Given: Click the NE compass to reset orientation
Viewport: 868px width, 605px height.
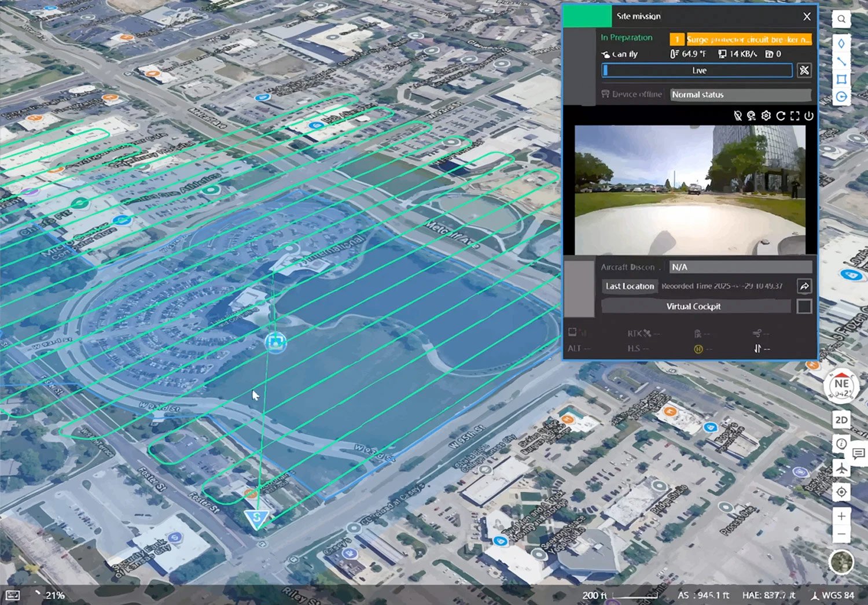Looking at the screenshot, I should (841, 386).
